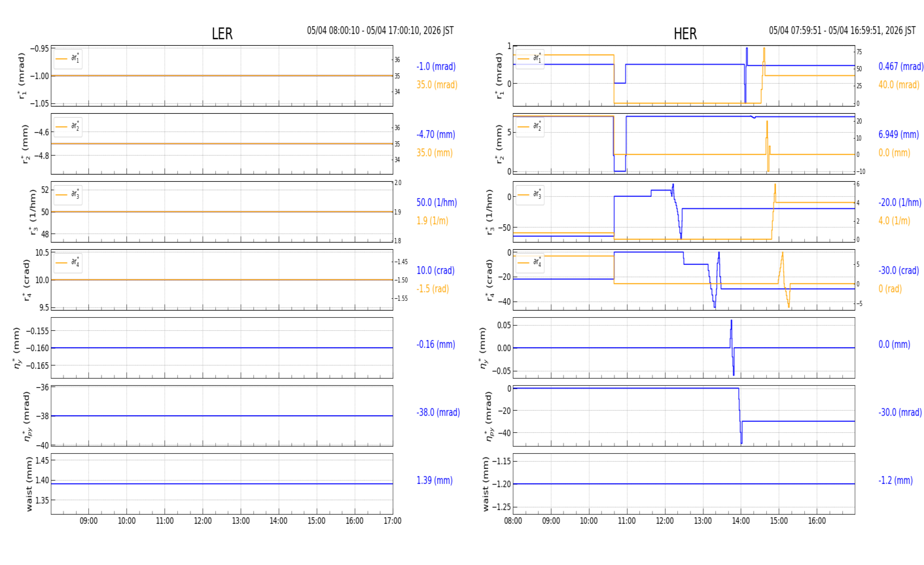The width and height of the screenshot is (924, 565).
Task: Click the LER orange value '35.0 (mrad)'
Action: tap(437, 85)
